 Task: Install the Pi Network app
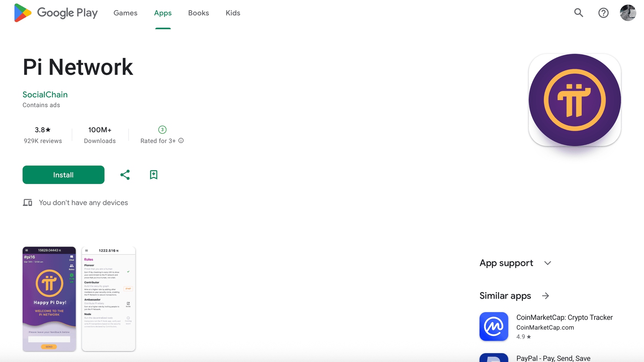coord(63,174)
